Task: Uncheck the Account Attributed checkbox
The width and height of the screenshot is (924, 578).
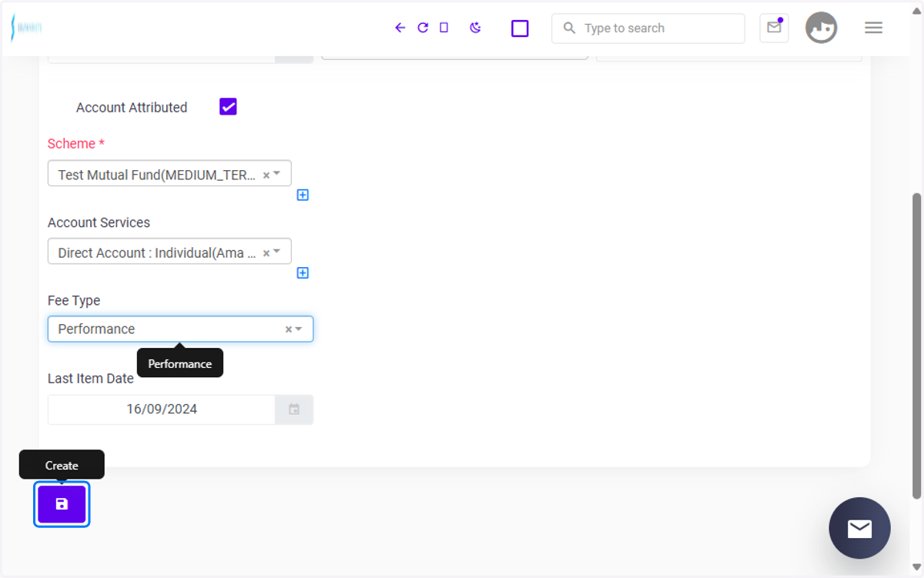Action: pos(228,107)
